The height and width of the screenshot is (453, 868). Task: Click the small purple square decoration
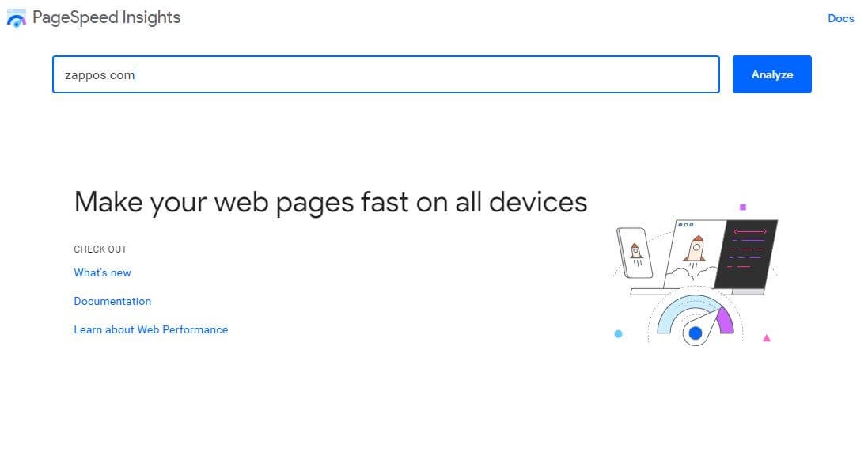click(743, 207)
